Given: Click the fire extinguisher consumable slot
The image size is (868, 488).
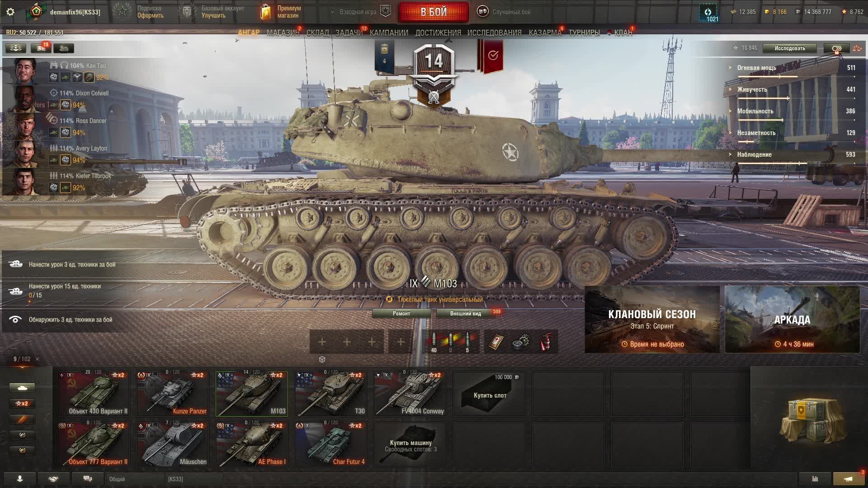Looking at the screenshot, I should (546, 342).
